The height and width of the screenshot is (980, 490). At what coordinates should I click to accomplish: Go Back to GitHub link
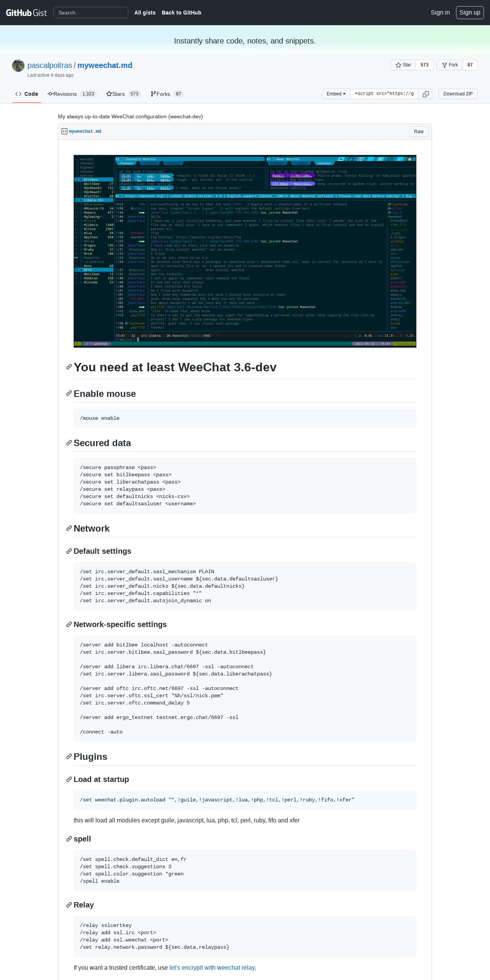click(181, 13)
